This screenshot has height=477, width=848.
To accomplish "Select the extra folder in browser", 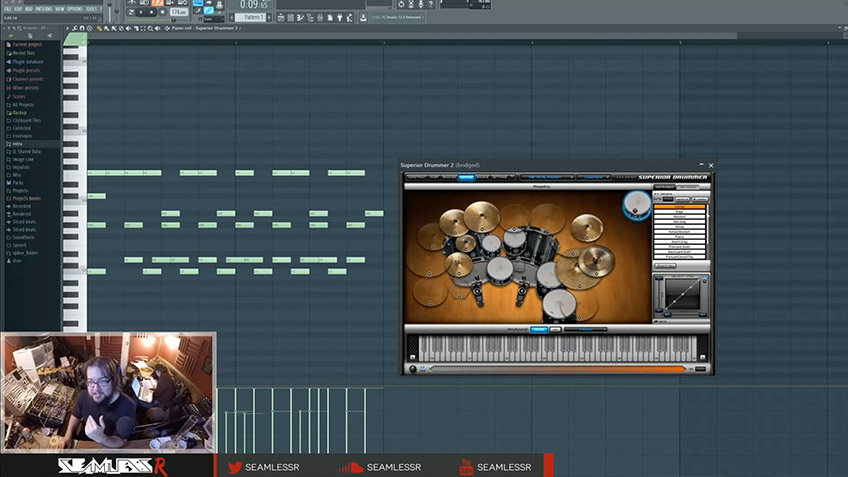I will pyautogui.click(x=17, y=144).
